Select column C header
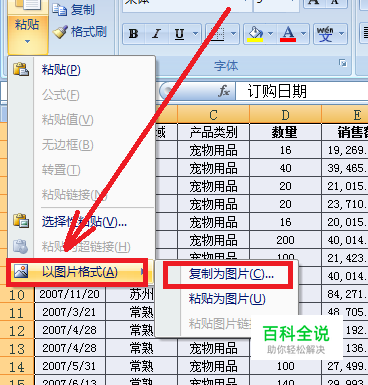The image size is (368, 385). click(213, 115)
